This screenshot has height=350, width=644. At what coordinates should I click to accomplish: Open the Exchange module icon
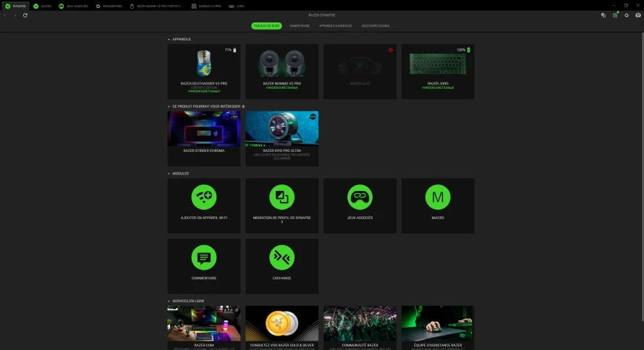tap(281, 257)
